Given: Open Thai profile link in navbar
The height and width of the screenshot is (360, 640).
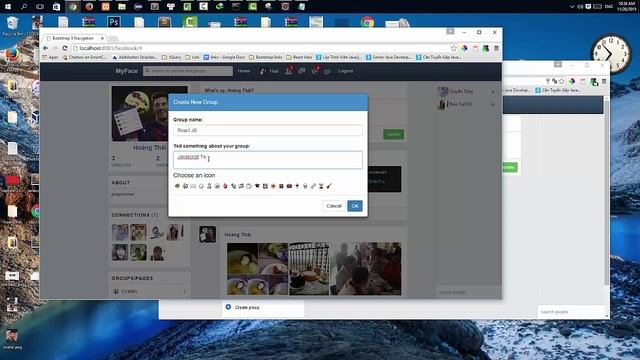Looking at the screenshot, I should [269, 71].
